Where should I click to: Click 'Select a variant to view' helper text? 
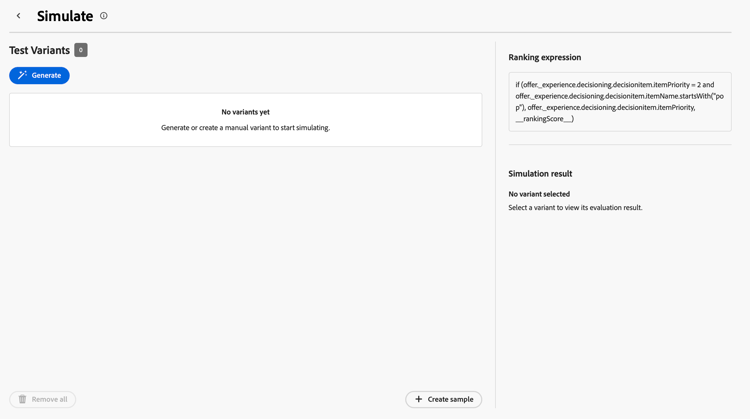tap(575, 208)
